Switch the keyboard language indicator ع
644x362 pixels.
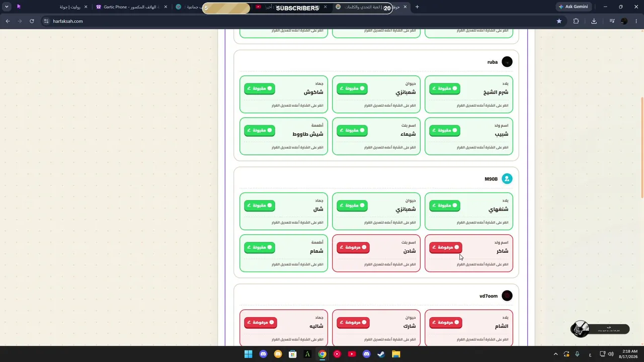pos(590,354)
